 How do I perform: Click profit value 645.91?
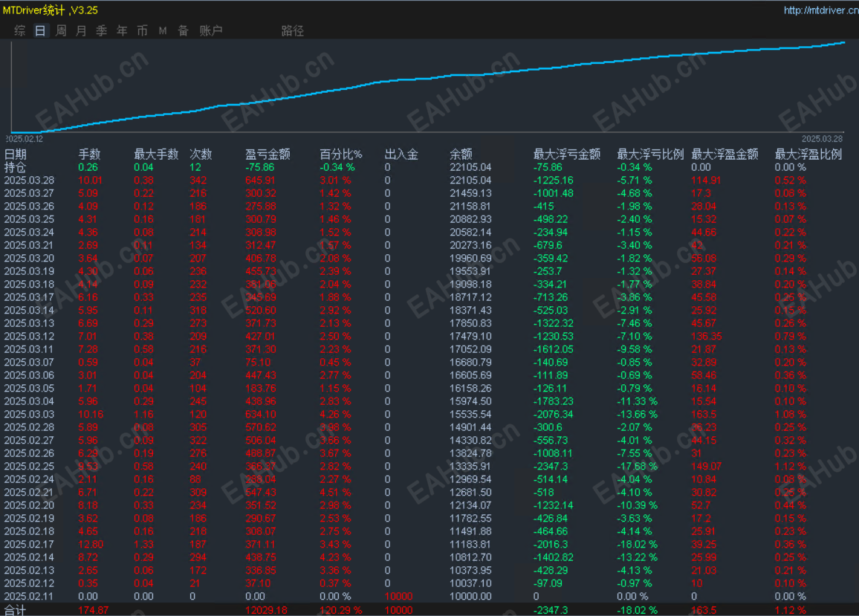click(261, 181)
